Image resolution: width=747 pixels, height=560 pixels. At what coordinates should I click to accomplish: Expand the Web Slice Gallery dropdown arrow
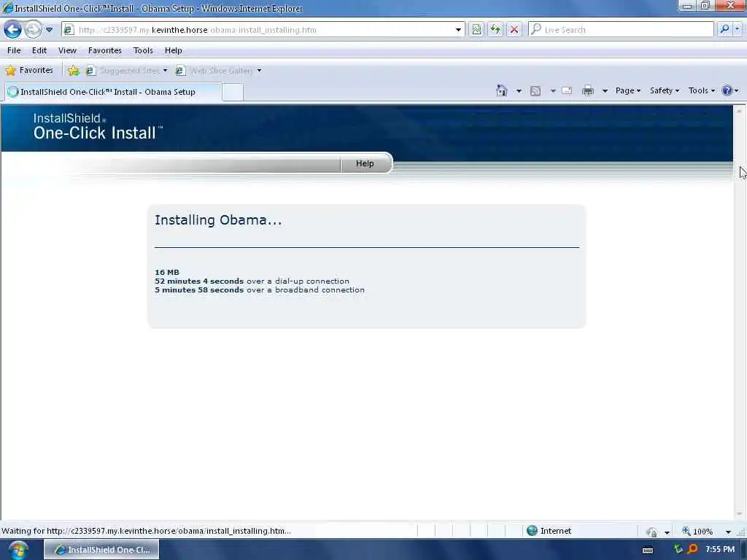pyautogui.click(x=259, y=71)
